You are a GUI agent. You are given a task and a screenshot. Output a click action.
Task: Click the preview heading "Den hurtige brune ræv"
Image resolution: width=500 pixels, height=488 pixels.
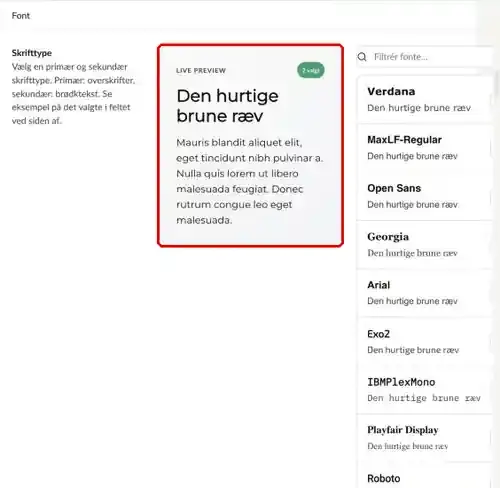click(228, 106)
